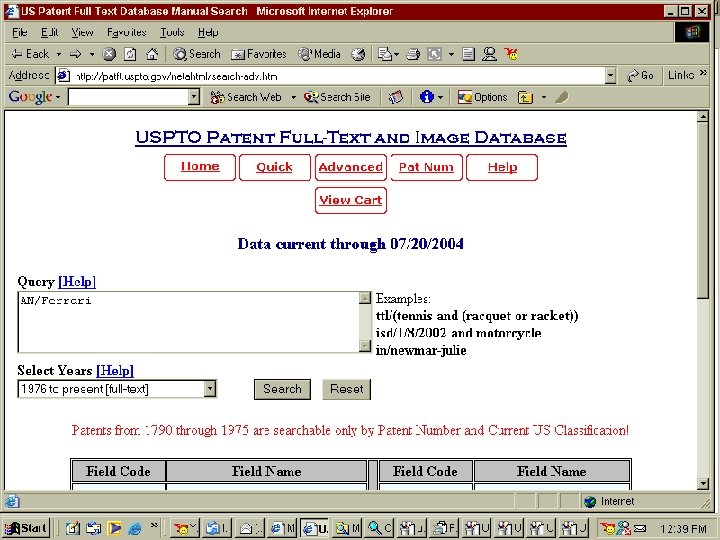Refresh the page with the Refresh icon

(130, 54)
